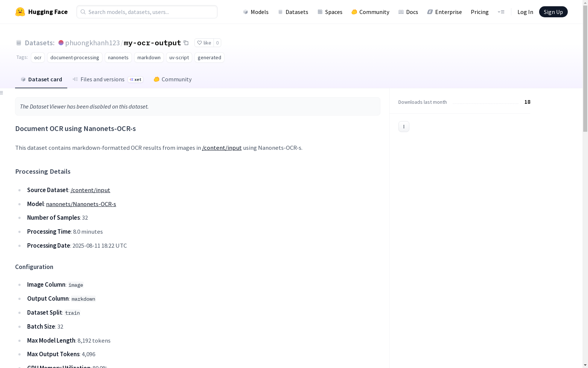Filter by the nanonets tag

tap(118, 57)
